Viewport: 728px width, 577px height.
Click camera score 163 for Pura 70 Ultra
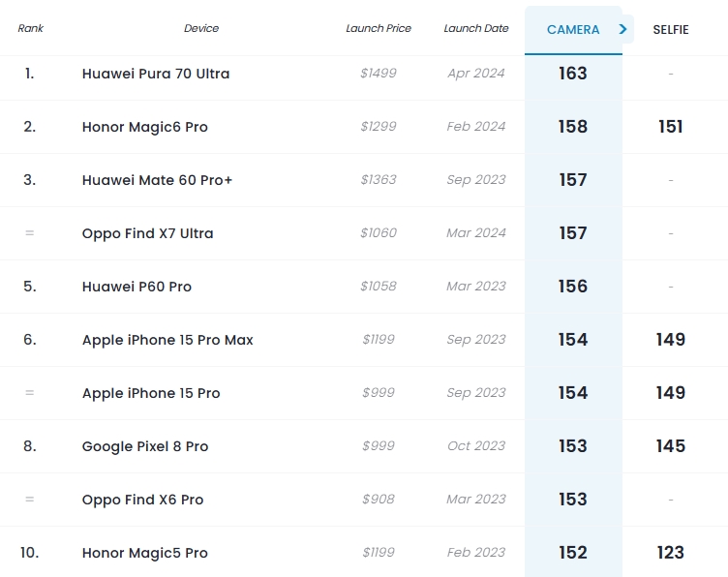pos(573,74)
